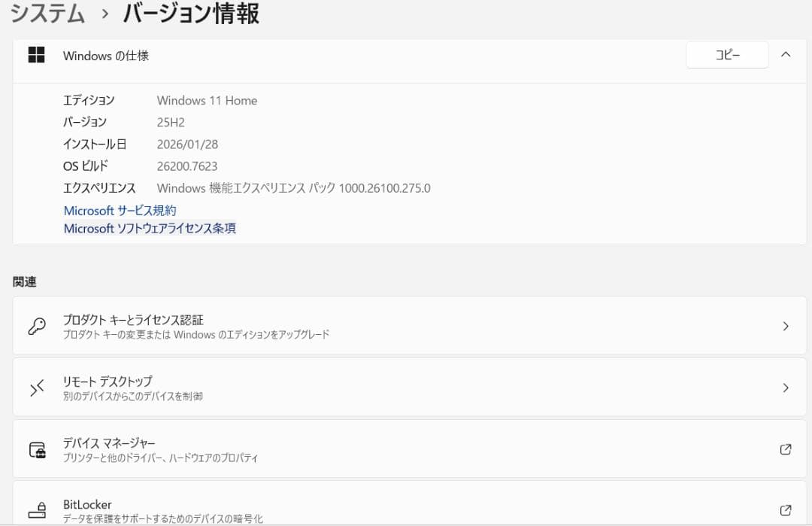Select システム in the breadcrumb
This screenshot has width=812, height=526.
coord(47,14)
